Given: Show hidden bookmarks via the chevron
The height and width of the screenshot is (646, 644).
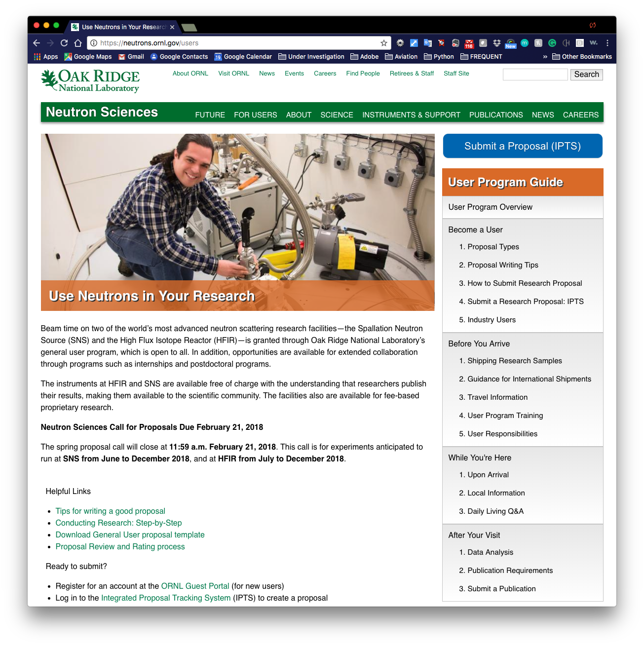Looking at the screenshot, I should [544, 56].
